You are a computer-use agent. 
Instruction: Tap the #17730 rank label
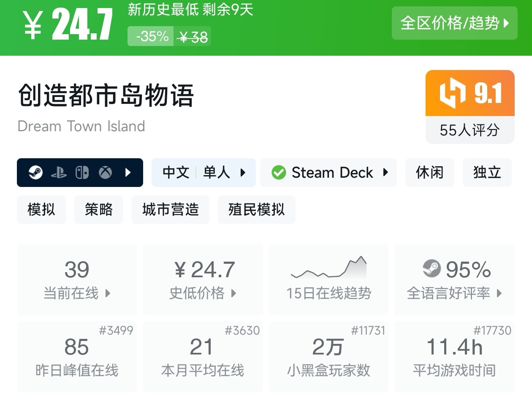click(492, 330)
